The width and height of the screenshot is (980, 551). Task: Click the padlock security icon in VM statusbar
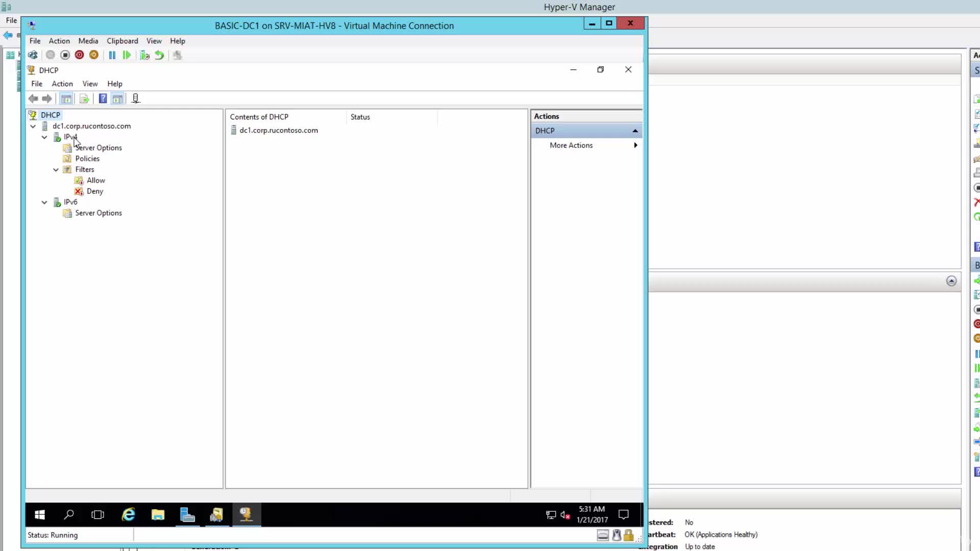(628, 535)
